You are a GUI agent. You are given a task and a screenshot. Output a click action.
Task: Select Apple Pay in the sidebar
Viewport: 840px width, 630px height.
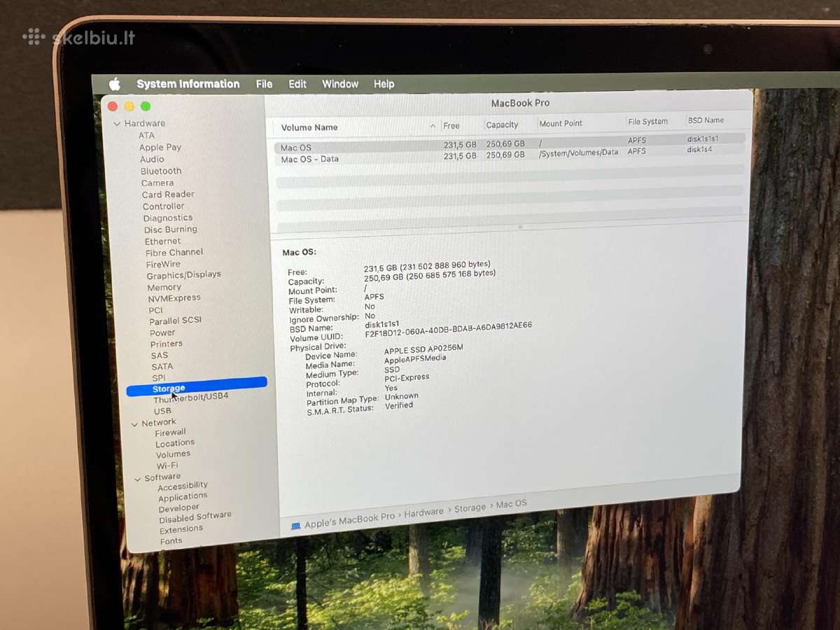[160, 148]
